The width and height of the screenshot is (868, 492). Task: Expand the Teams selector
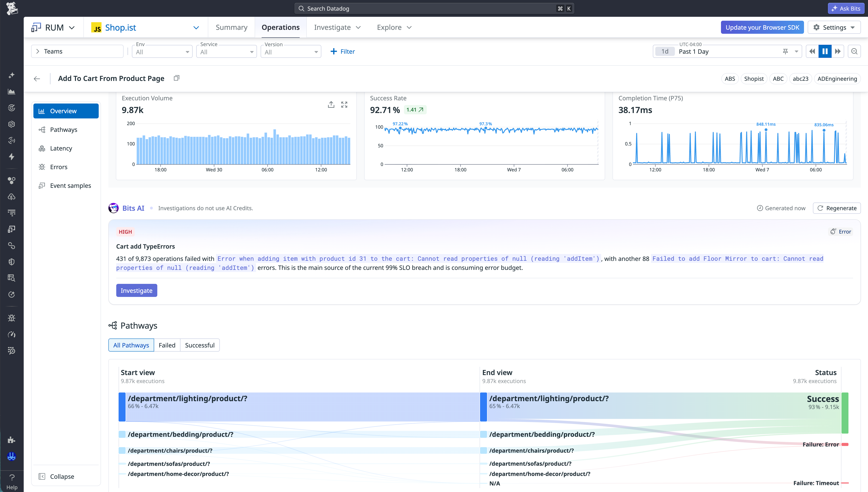click(x=77, y=51)
